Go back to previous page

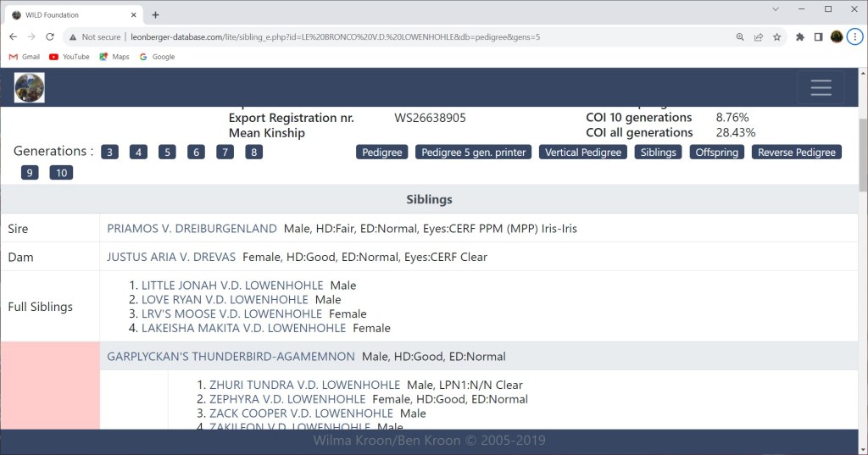[13, 37]
